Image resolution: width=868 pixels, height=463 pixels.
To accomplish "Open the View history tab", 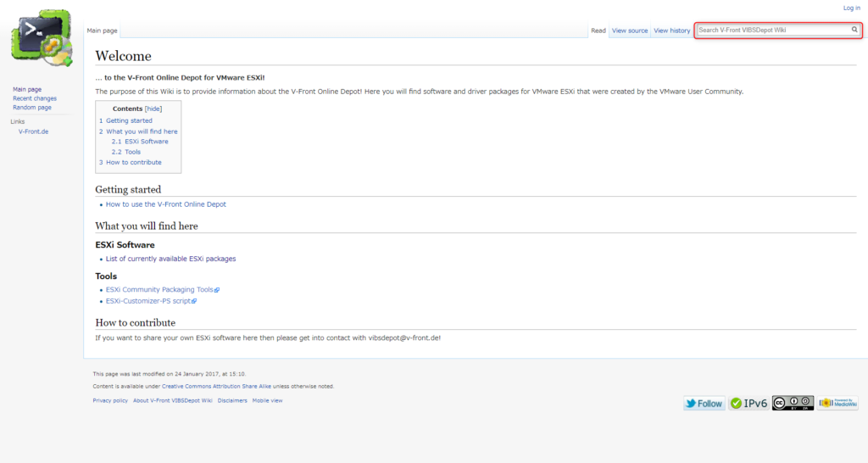I will tap(671, 31).
